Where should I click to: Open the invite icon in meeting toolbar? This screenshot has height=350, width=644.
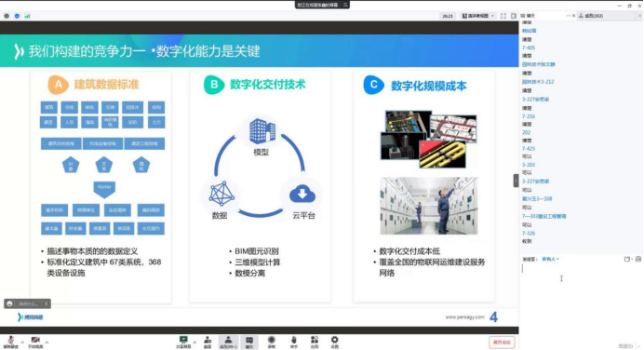pyautogui.click(x=208, y=342)
